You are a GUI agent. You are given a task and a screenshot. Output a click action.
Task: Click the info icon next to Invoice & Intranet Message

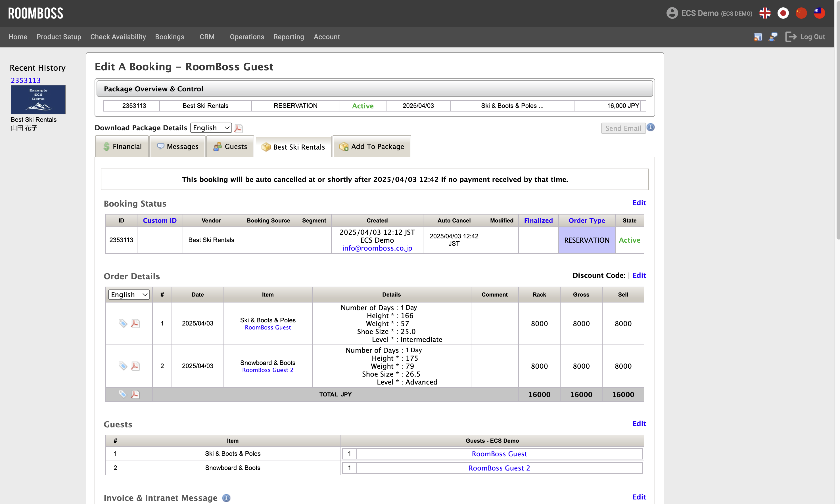click(226, 498)
